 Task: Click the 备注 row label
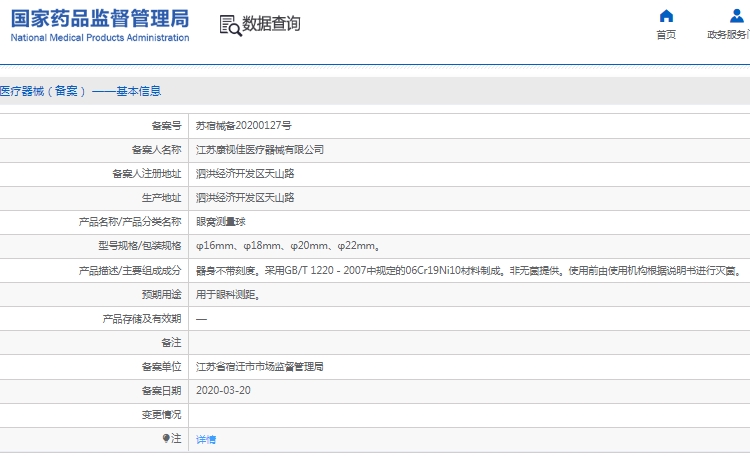[171, 342]
